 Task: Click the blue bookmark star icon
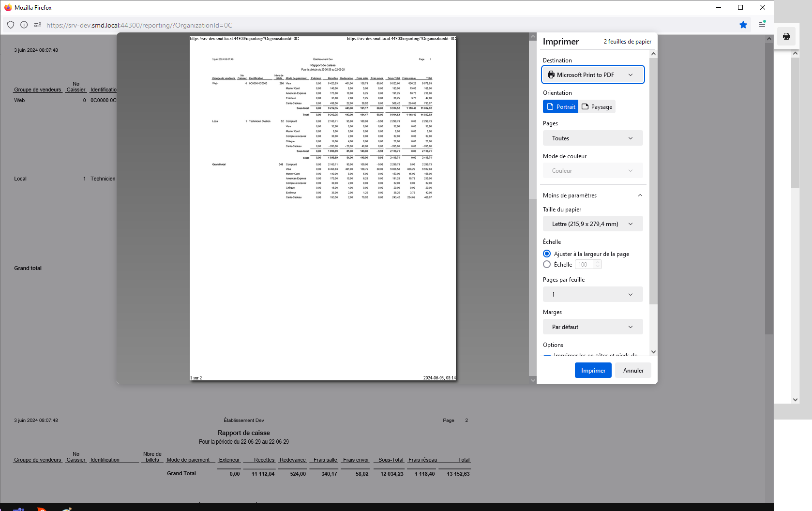coord(743,25)
